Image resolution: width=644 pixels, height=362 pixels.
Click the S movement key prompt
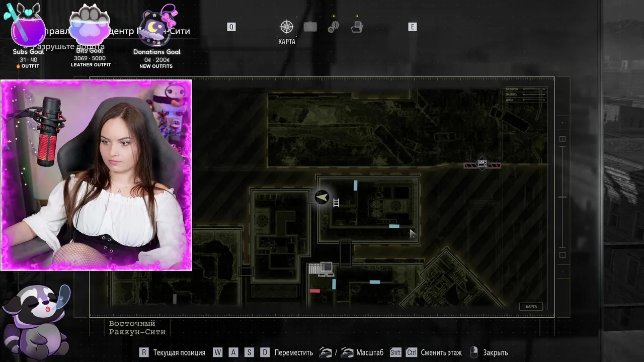pyautogui.click(x=249, y=352)
